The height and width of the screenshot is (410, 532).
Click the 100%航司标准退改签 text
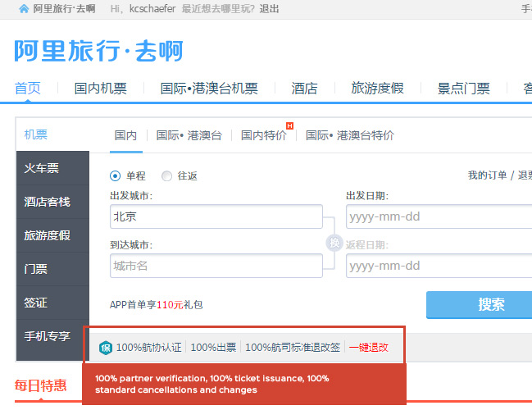click(293, 348)
